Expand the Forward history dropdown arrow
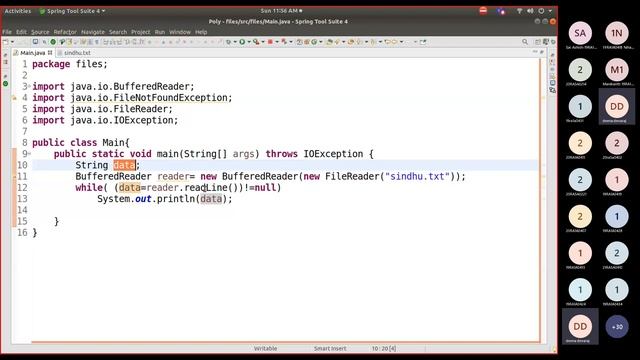 (401, 42)
